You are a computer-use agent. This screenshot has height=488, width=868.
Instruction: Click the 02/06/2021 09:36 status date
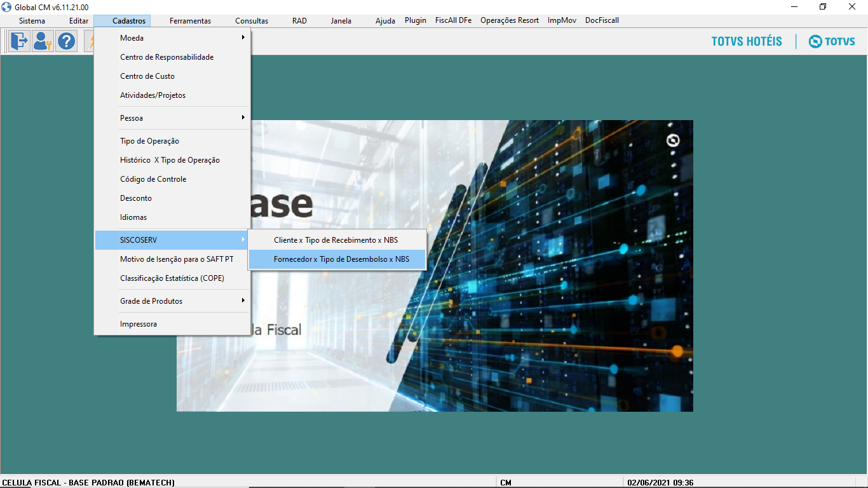coord(660,483)
